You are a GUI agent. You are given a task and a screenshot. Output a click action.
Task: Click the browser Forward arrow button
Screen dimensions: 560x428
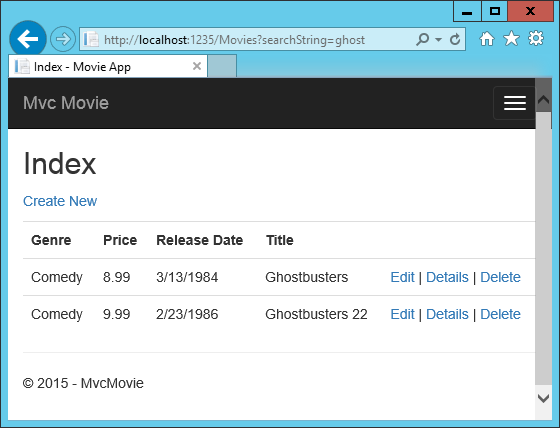click(63, 39)
